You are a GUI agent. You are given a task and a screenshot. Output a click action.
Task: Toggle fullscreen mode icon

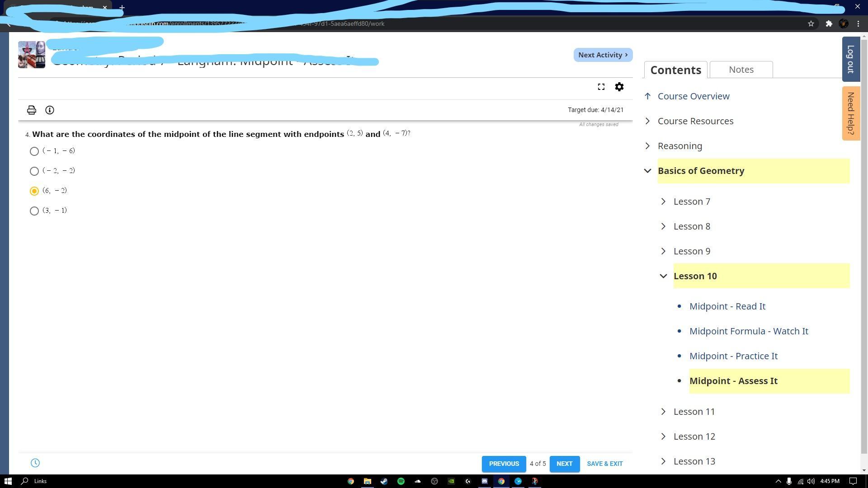601,87
